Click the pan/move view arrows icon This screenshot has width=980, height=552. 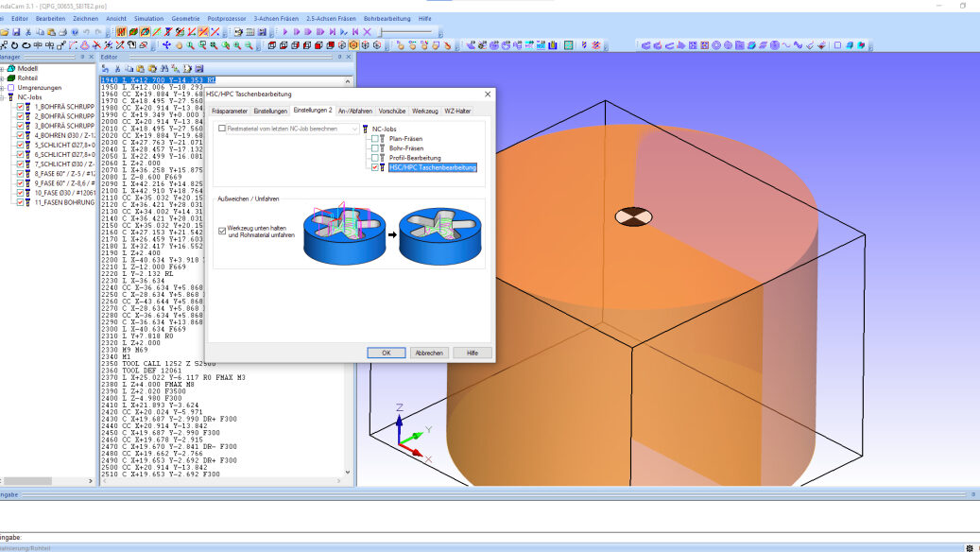point(167,44)
